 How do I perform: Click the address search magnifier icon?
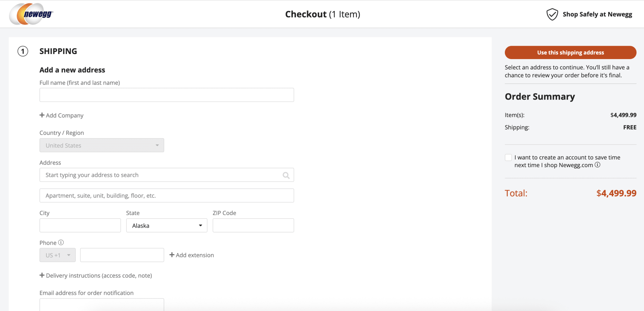tap(286, 175)
